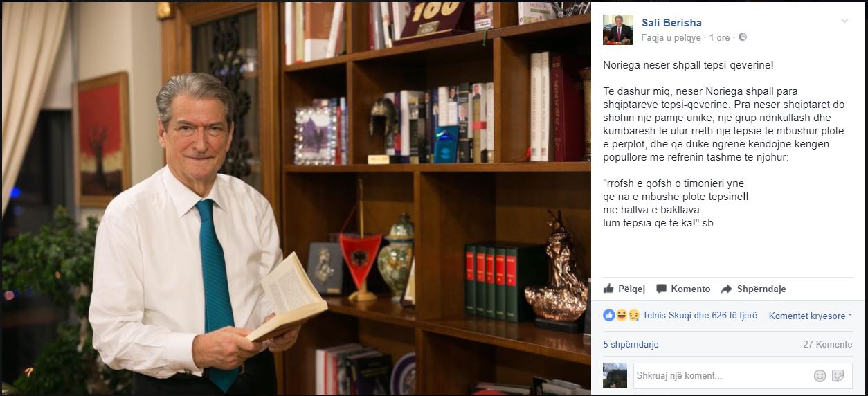868x396 pixels.
Task: Click the thumbs-up icon beside Pëlqej
Action: [608, 289]
